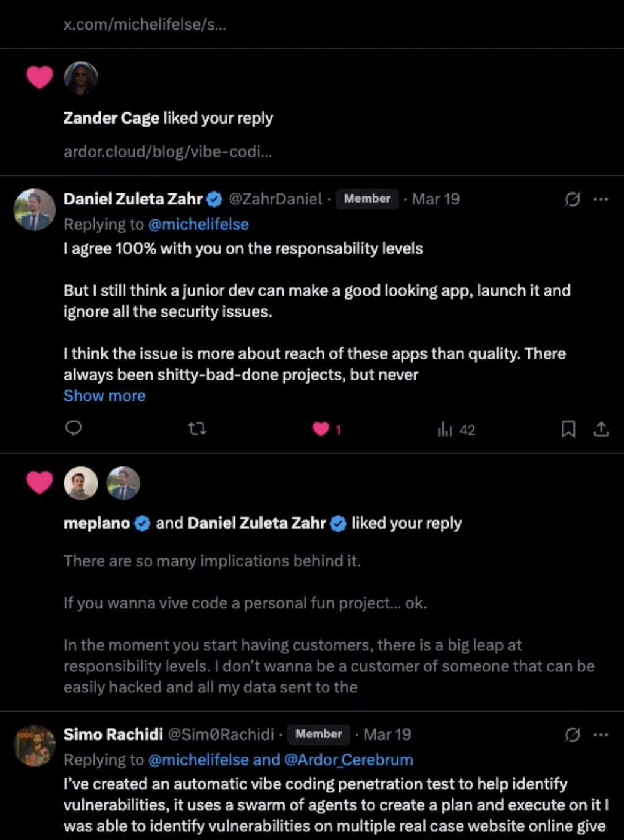Expand Daniel's reply with Show more

coord(104,396)
